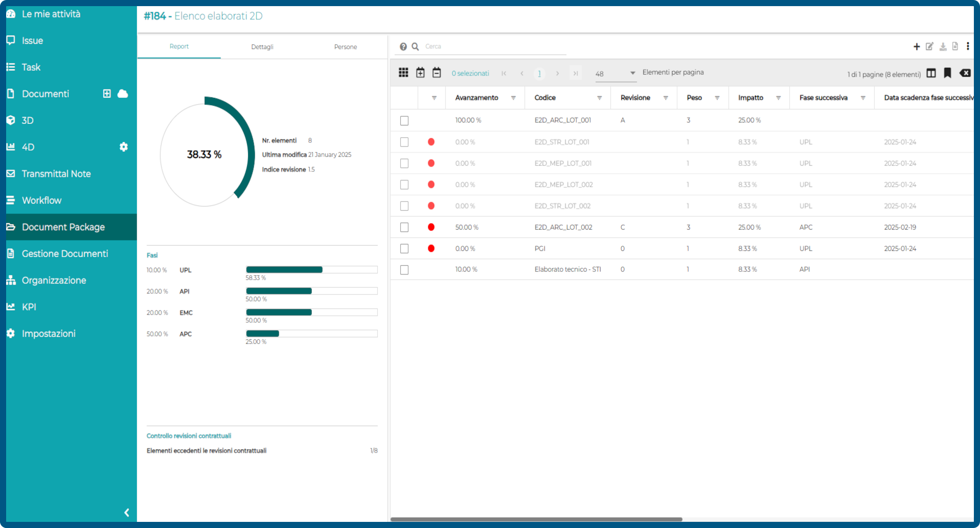
Task: Open the three-dot overflow menu in the toolbar
Action: pyautogui.click(x=968, y=46)
